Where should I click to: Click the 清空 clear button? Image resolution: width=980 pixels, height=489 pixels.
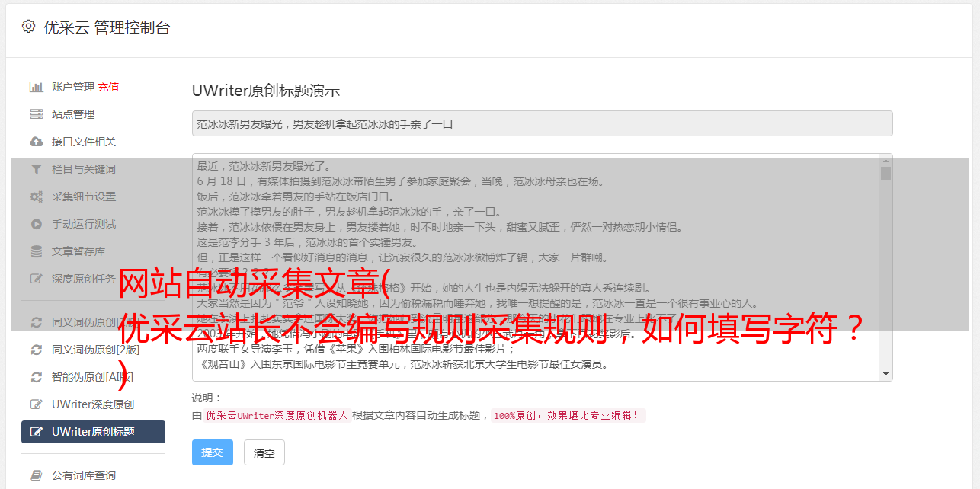pyautogui.click(x=264, y=452)
